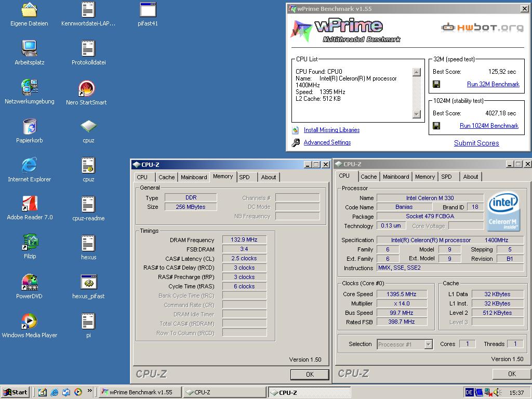Save the 32M best score via floppy icon

click(436, 84)
